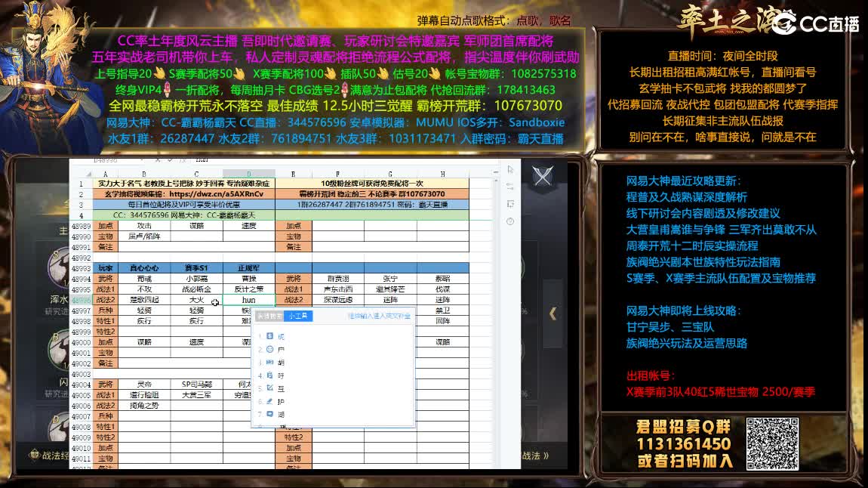Click the cell '楚歌四起'
The width and height of the screenshot is (868, 488).
(144, 300)
